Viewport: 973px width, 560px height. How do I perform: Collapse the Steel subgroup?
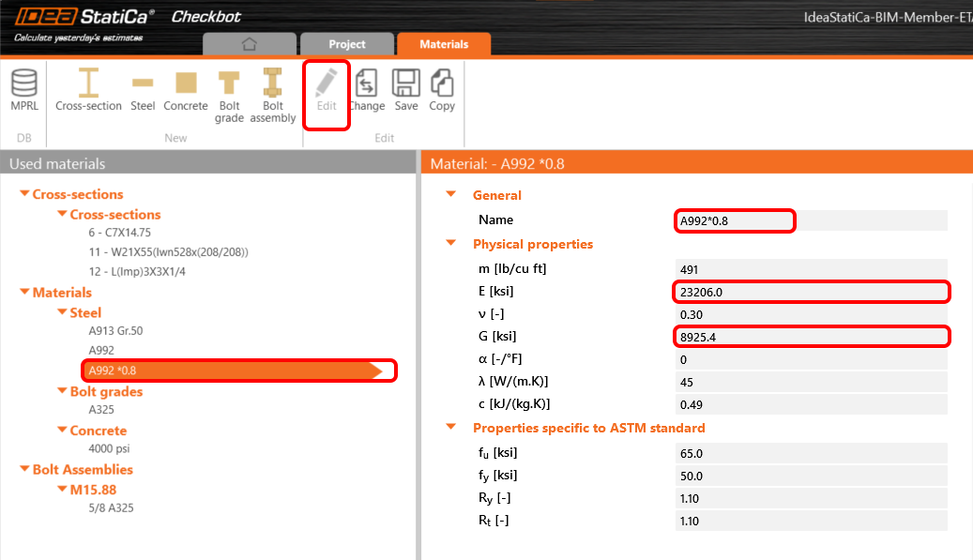tap(62, 312)
